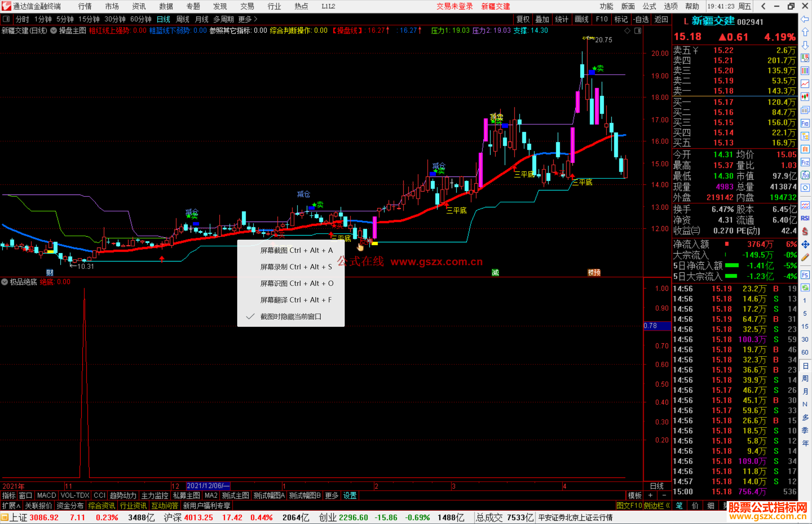Open 日线 period selector below the chart
812x524 pixels.
pos(657,486)
